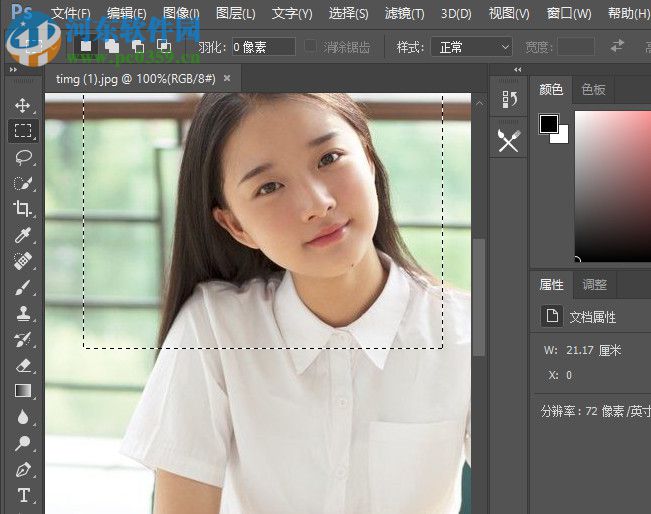
Task: Select the Move tool
Action: pyautogui.click(x=22, y=105)
